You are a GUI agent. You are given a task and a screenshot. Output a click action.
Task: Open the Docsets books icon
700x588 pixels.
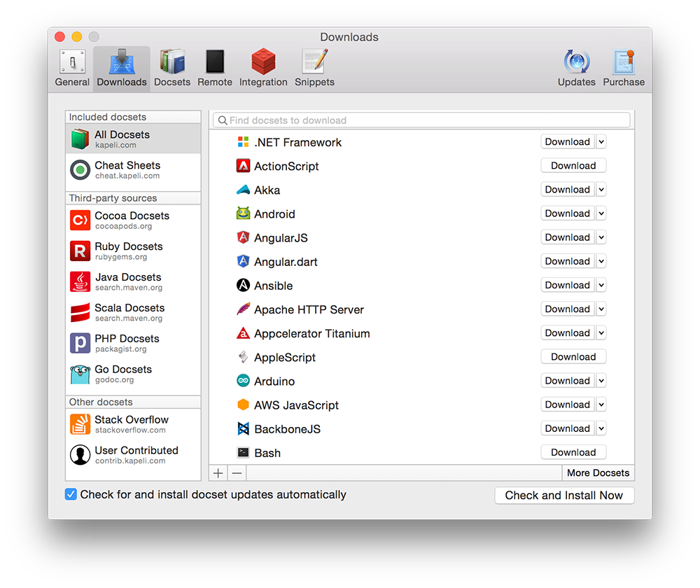pos(172,62)
